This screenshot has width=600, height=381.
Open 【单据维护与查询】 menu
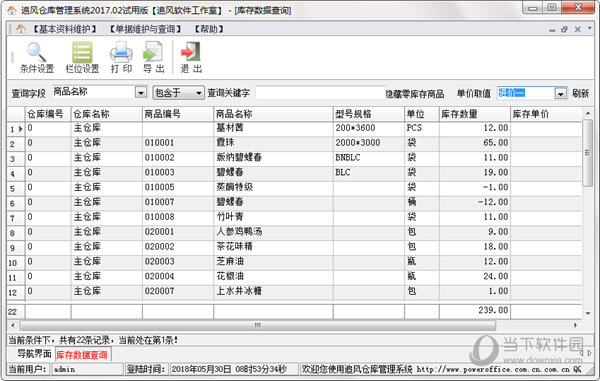point(145,29)
